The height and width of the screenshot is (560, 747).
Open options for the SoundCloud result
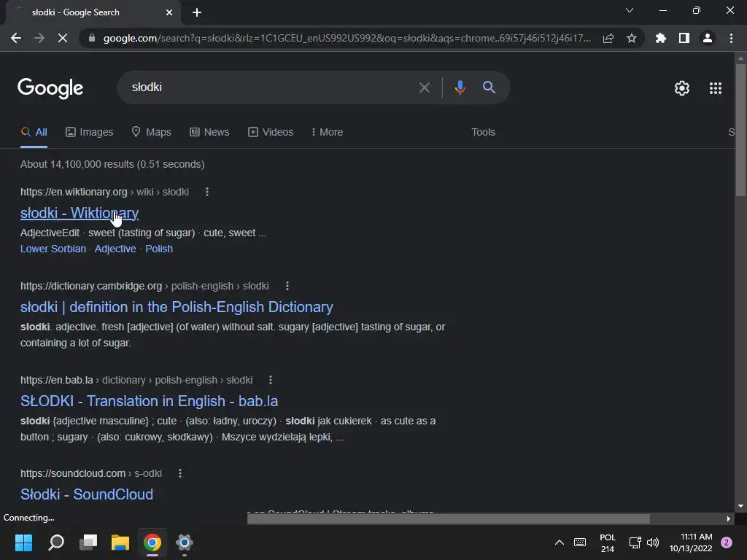pos(180,473)
